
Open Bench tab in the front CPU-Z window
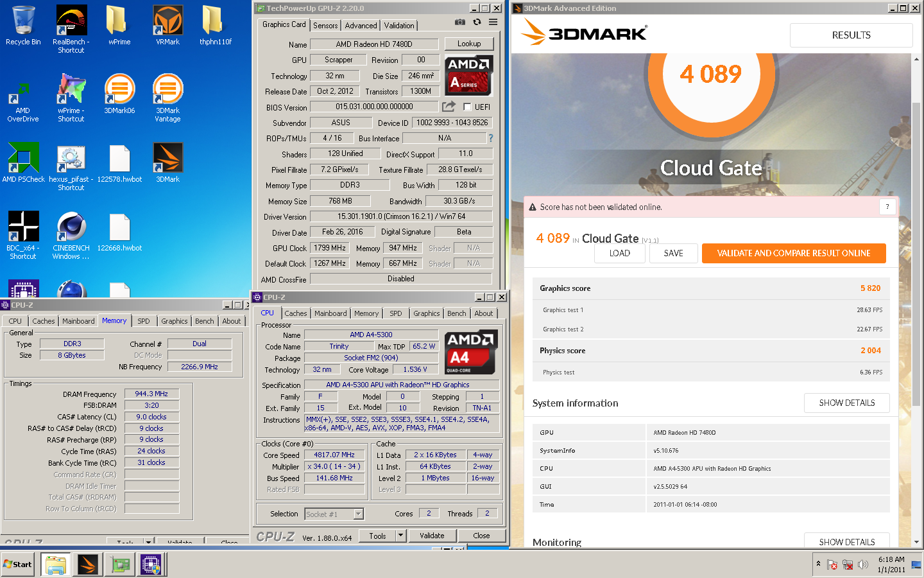pyautogui.click(x=457, y=313)
